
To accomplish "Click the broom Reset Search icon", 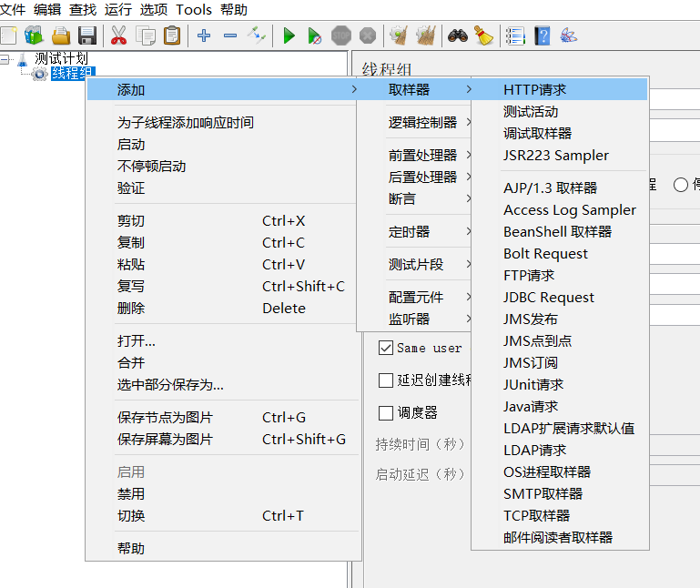I will pyautogui.click(x=483, y=35).
